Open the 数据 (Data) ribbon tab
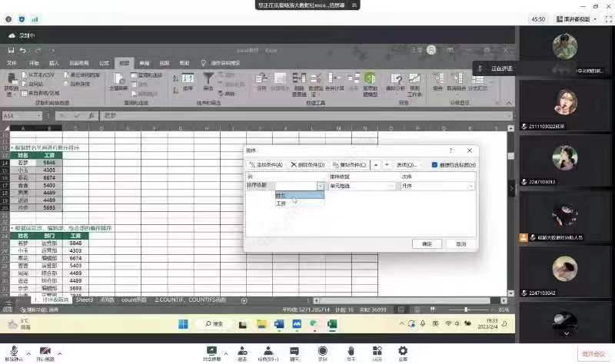The height and width of the screenshot is (364, 615). [x=124, y=63]
